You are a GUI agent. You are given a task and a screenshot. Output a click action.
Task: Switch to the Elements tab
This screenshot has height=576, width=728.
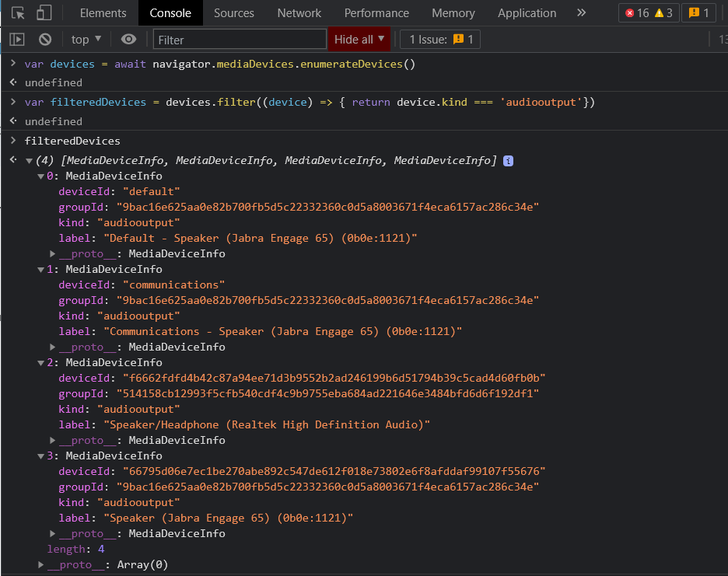point(103,12)
